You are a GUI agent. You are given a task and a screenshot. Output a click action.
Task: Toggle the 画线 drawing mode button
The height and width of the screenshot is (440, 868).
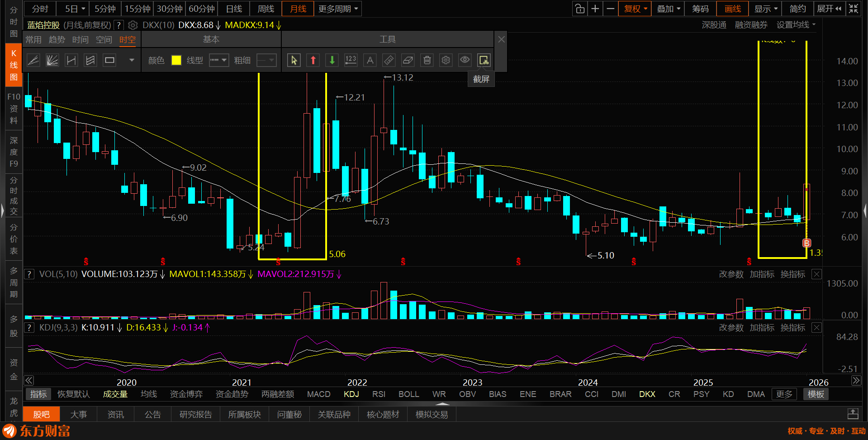732,9
